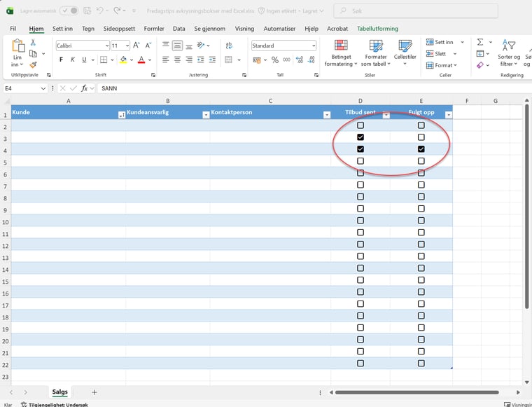This screenshot has width=532, height=407.
Task: Check the Fulgt opp box in row 2
Action: pyautogui.click(x=421, y=125)
